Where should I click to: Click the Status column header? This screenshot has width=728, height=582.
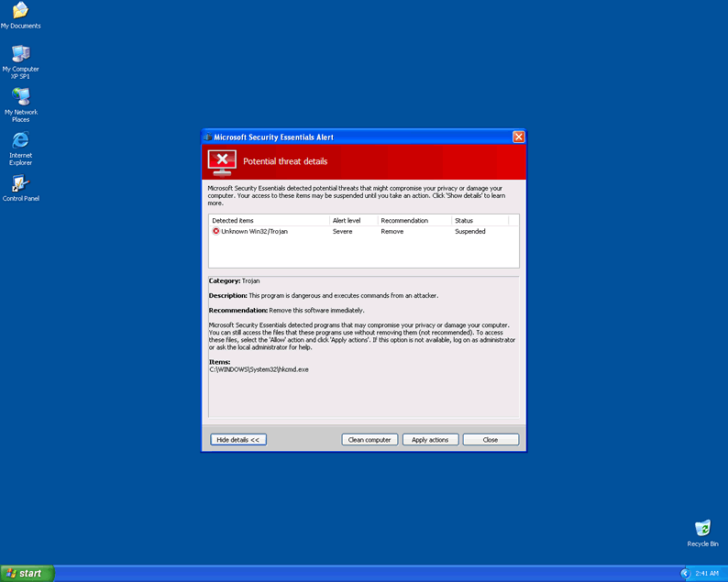click(479, 221)
